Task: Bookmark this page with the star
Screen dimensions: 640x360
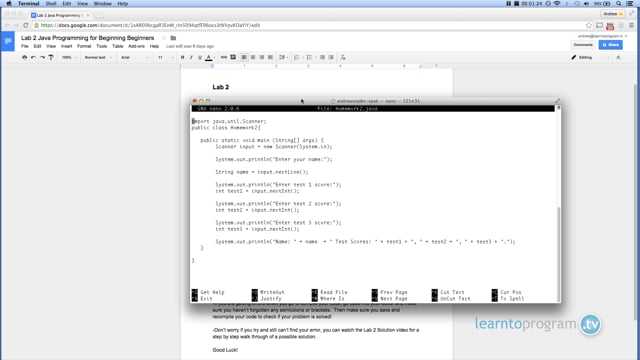Action: point(589,25)
